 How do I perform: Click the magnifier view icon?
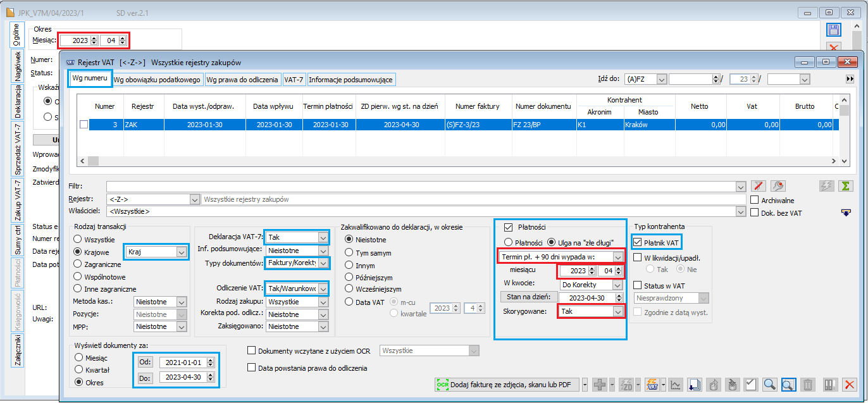pyautogui.click(x=770, y=384)
